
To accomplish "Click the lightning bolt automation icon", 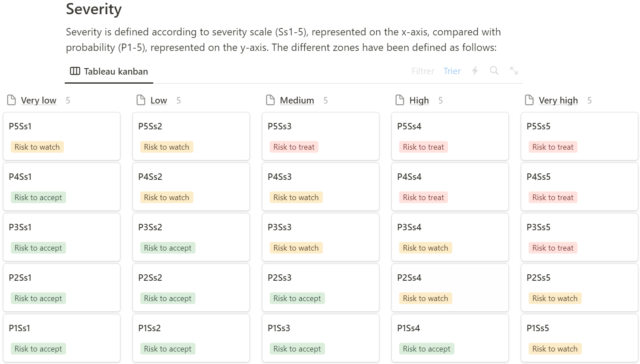I will pos(475,71).
